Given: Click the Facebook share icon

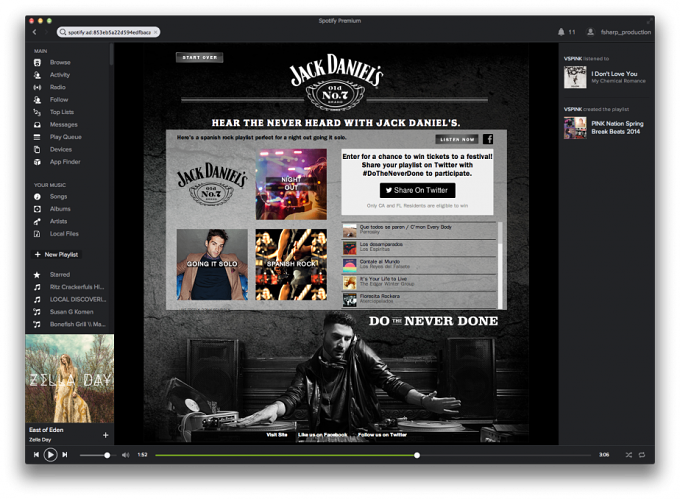Looking at the screenshot, I should coord(488,139).
